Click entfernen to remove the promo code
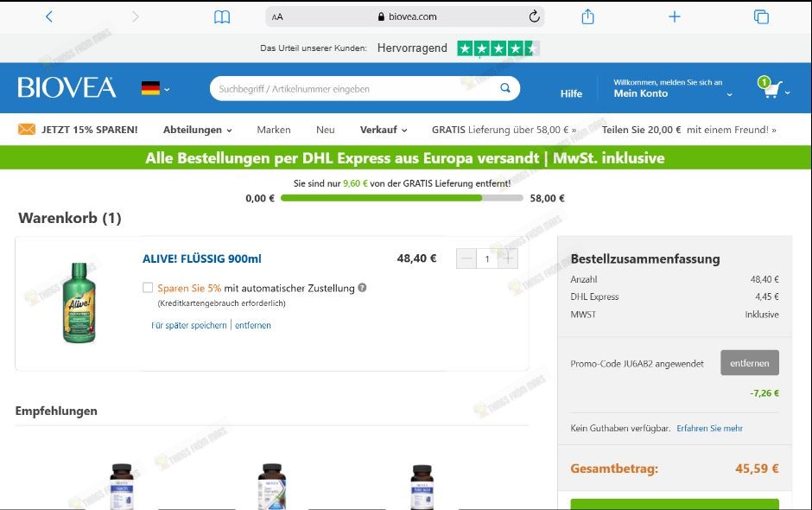 (x=749, y=363)
